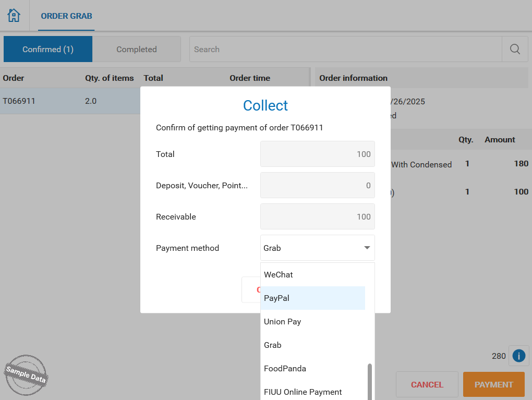Click the blue info icon
The image size is (532, 400).
[x=518, y=356]
